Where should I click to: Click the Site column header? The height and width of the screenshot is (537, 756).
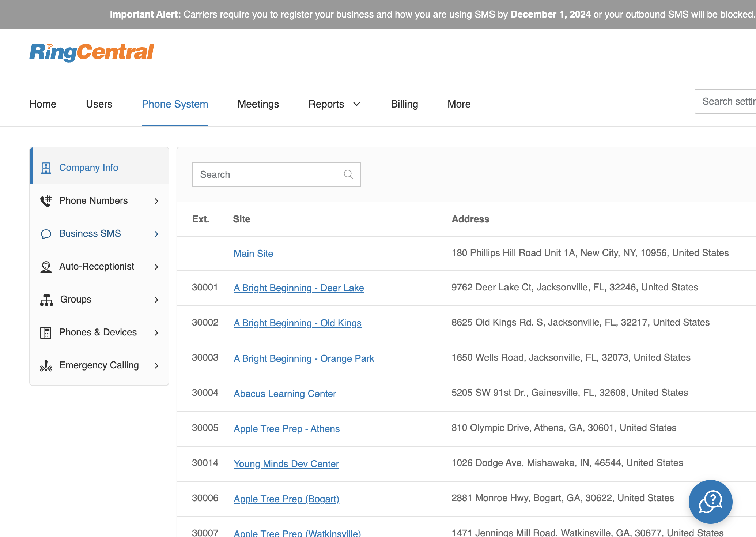[x=242, y=219]
